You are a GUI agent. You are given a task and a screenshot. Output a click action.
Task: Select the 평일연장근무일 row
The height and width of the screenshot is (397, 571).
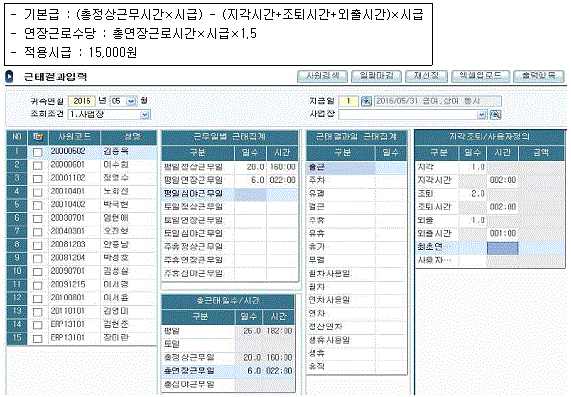point(230,180)
